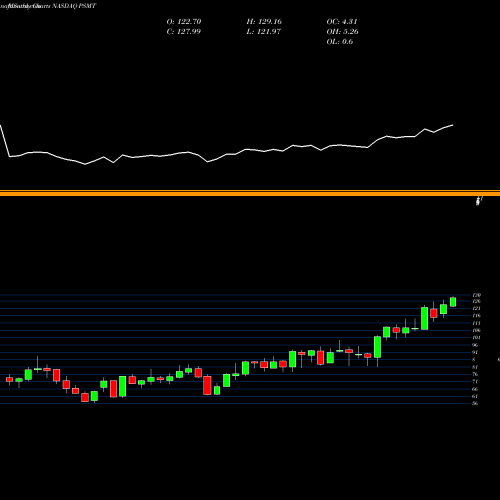Click the right endpoint of the white line
The height and width of the screenshot is (500, 500).
453,125
